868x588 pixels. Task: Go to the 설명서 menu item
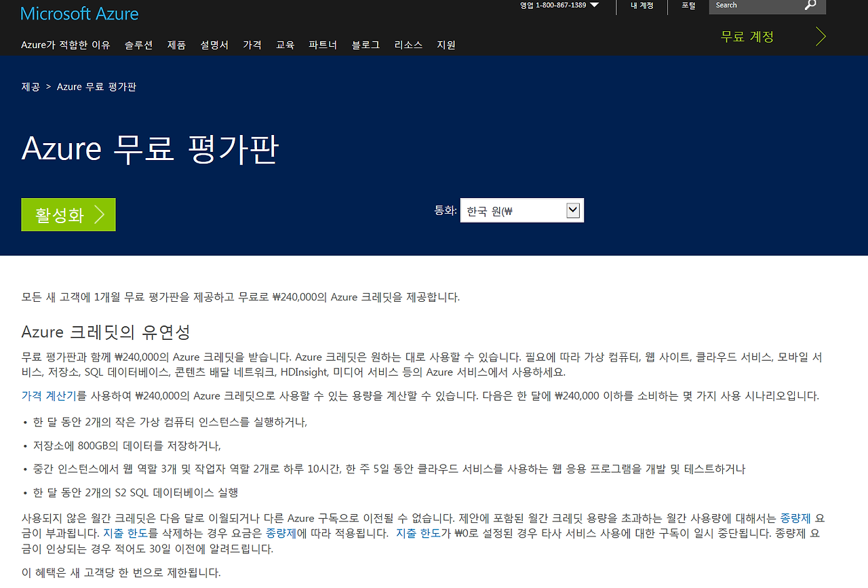coord(214,45)
